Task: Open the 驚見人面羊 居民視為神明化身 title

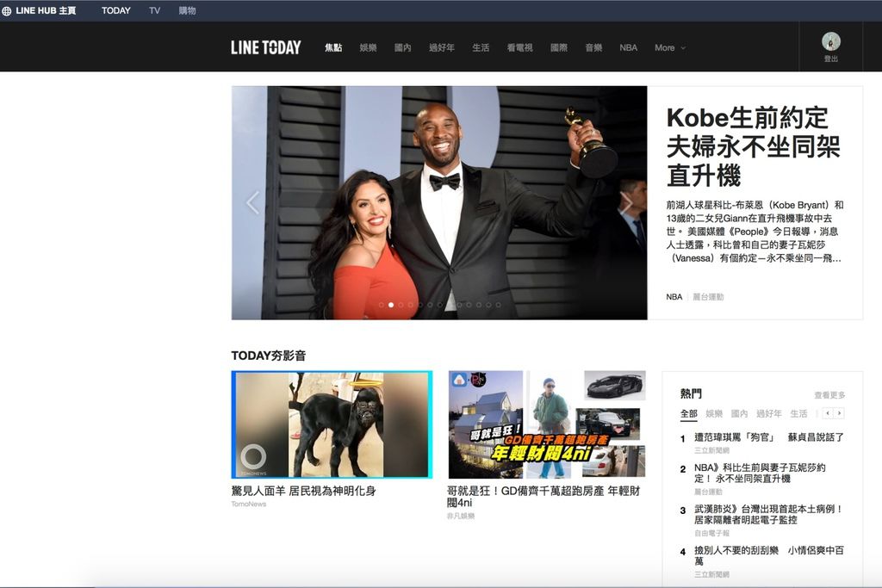Action: (x=304, y=491)
